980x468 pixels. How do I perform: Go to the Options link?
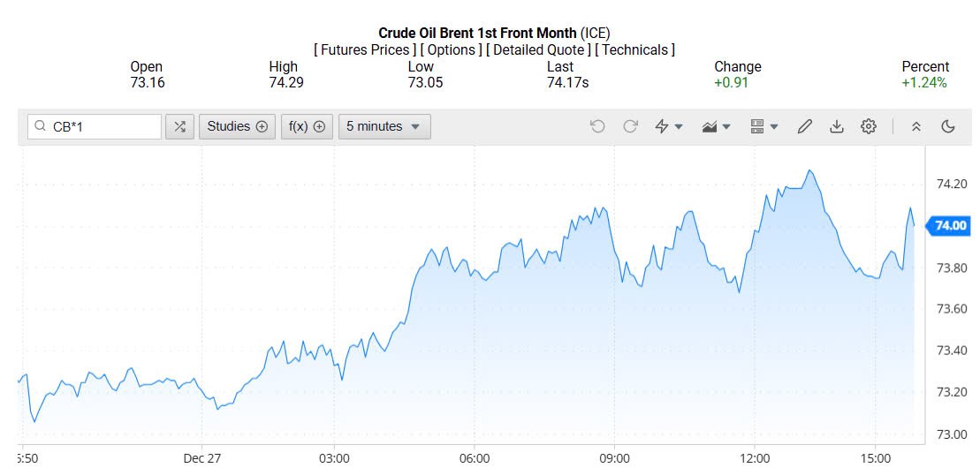click(451, 50)
